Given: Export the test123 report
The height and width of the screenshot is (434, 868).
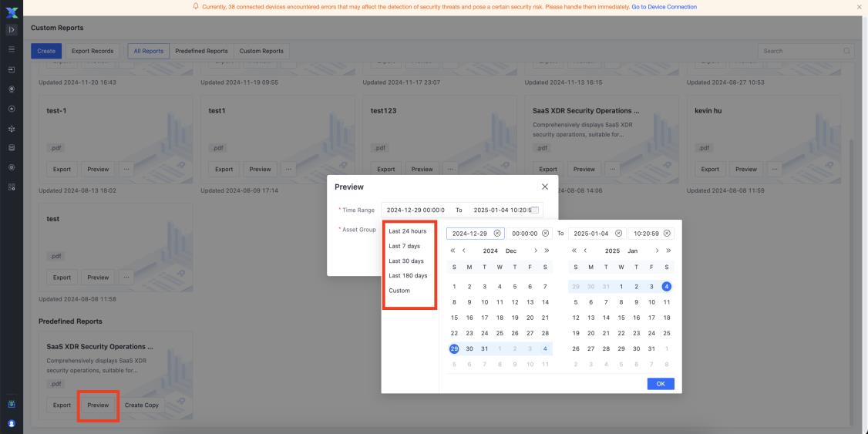Looking at the screenshot, I should (386, 170).
